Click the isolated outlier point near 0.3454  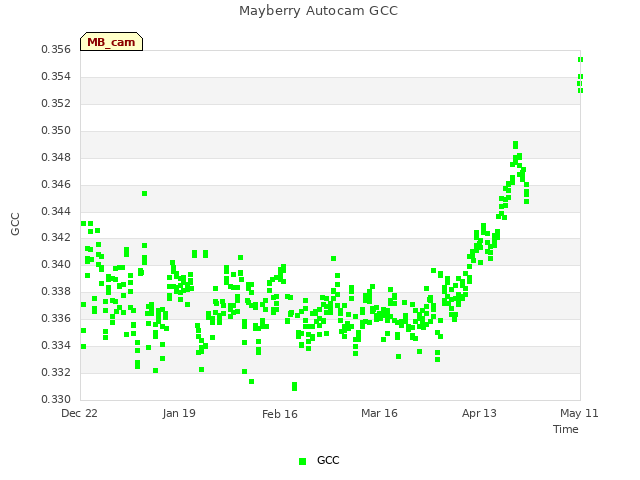pyautogui.click(x=144, y=193)
